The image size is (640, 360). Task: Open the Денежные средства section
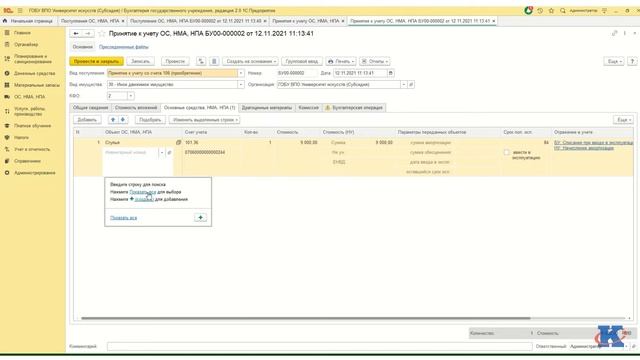pyautogui.click(x=34, y=73)
